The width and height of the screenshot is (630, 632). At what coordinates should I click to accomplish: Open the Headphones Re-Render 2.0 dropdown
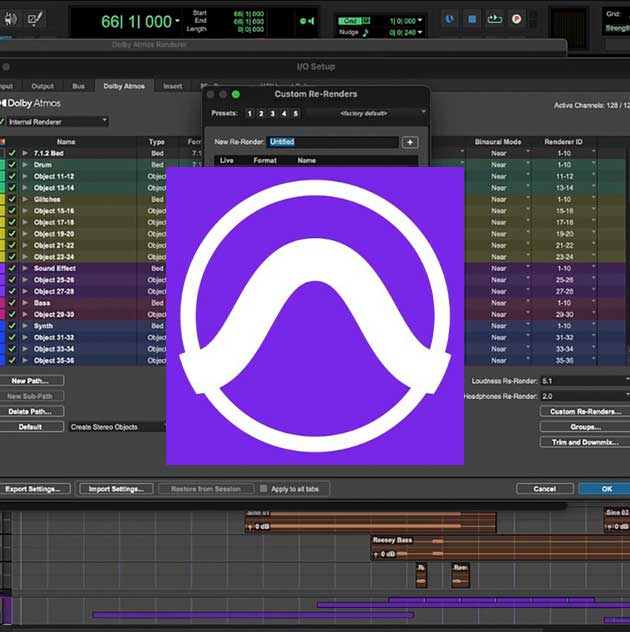click(585, 396)
